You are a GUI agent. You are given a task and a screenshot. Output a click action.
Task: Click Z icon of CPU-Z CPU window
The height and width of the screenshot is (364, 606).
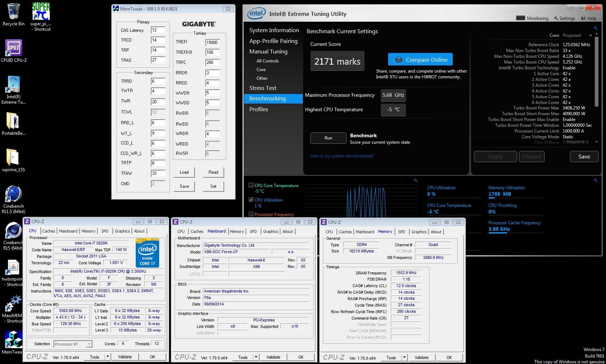coord(27,221)
